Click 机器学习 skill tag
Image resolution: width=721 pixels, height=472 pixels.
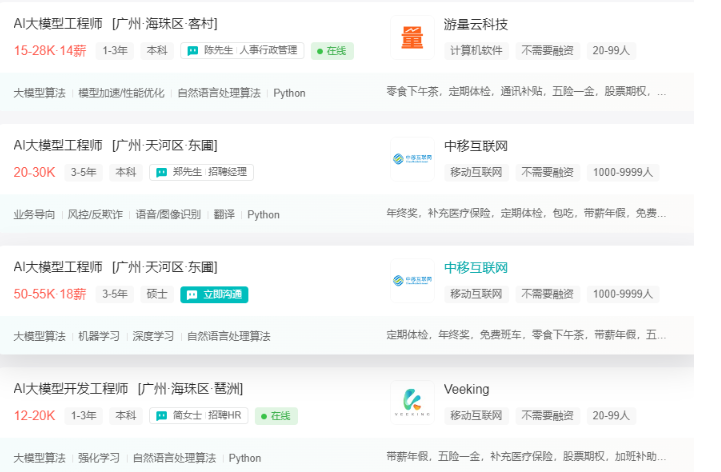click(x=99, y=336)
